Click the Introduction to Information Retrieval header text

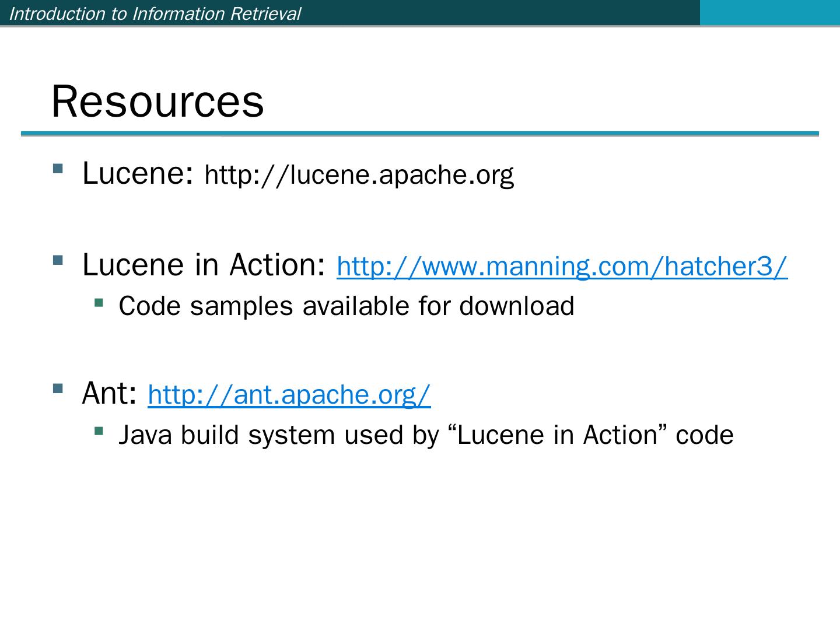point(155,13)
